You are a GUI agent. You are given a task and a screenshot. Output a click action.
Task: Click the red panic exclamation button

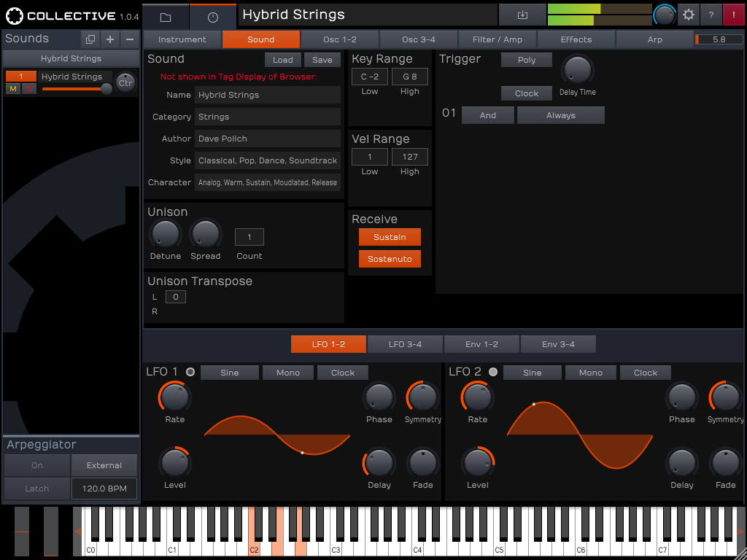point(734,15)
